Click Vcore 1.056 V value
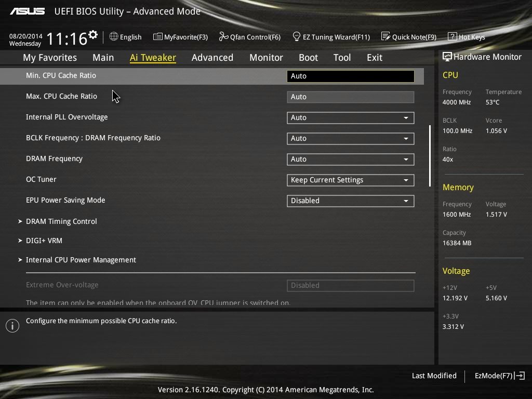 click(496, 130)
